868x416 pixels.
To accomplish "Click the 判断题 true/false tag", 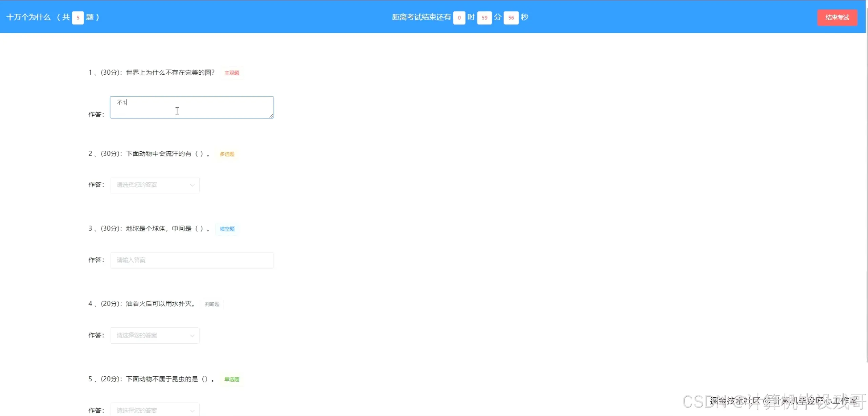I will pyautogui.click(x=212, y=304).
